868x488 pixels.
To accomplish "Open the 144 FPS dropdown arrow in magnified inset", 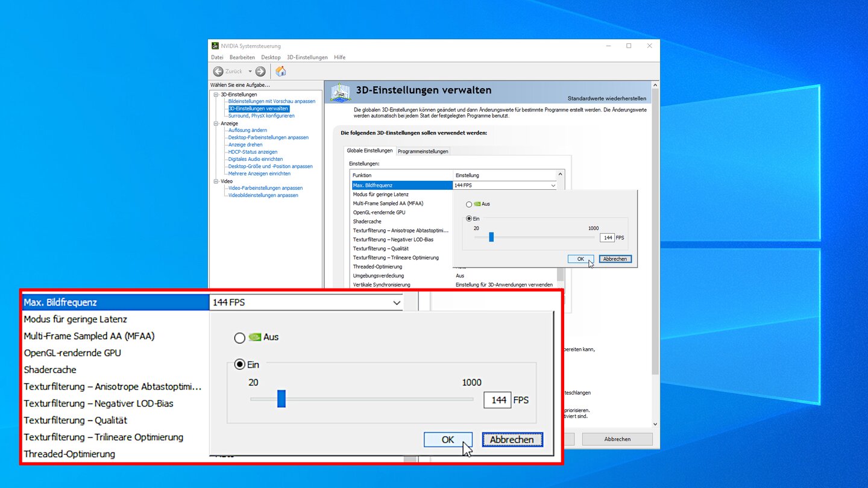I will click(396, 302).
